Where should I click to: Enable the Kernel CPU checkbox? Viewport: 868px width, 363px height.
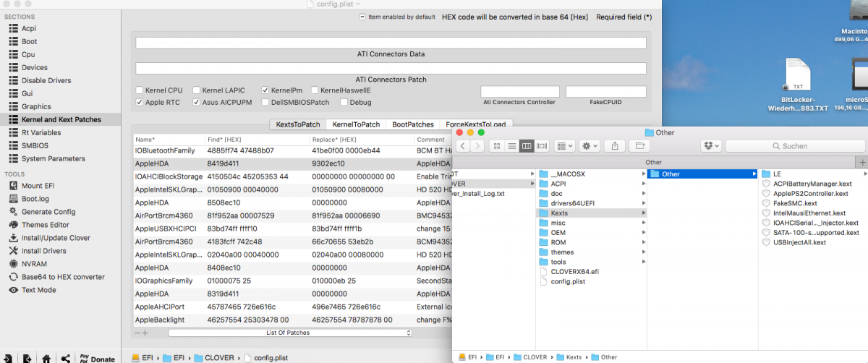(140, 90)
